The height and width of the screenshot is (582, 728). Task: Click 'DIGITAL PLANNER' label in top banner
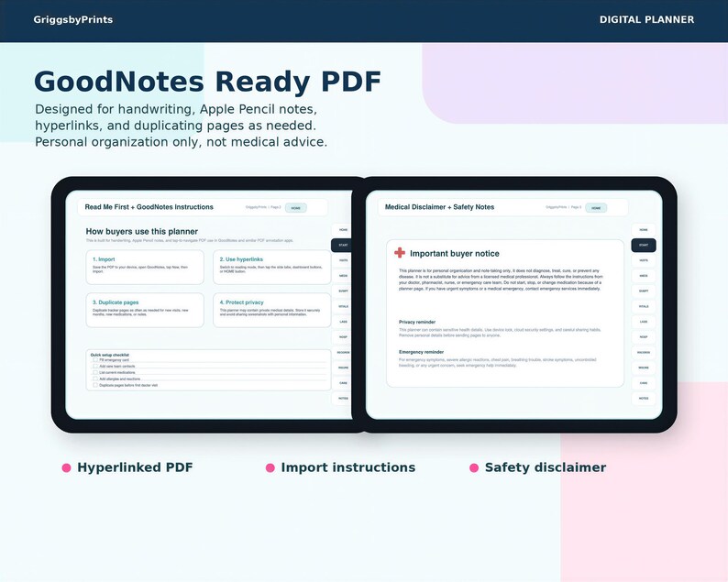(x=646, y=19)
